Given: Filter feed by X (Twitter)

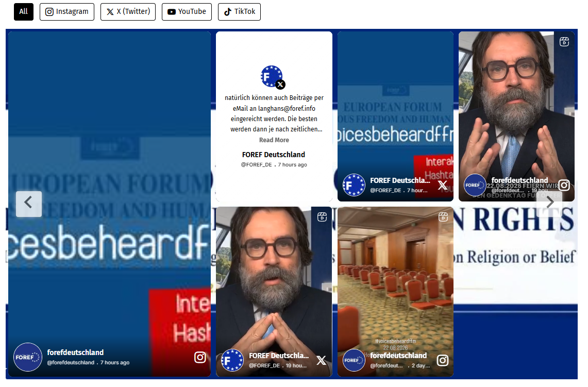Looking at the screenshot, I should pos(128,12).
